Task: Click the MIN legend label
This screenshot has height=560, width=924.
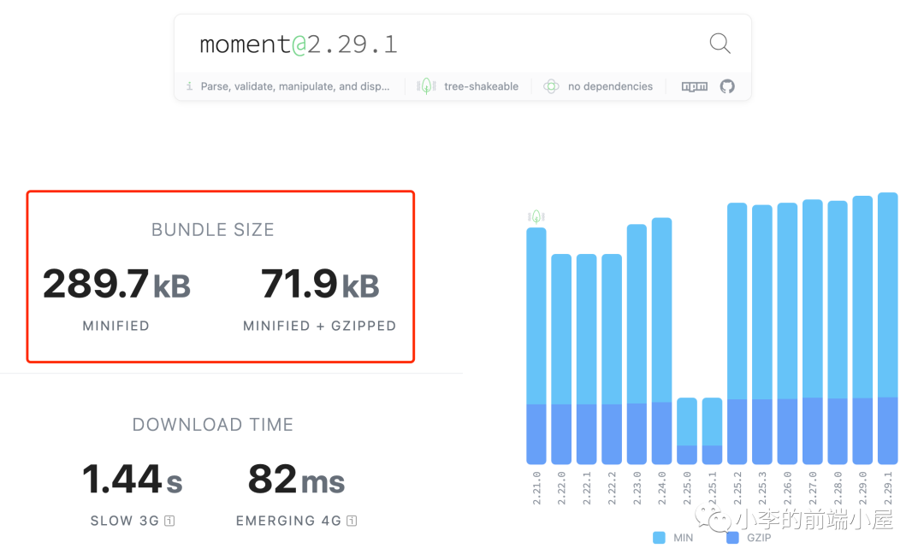Action: [x=683, y=538]
